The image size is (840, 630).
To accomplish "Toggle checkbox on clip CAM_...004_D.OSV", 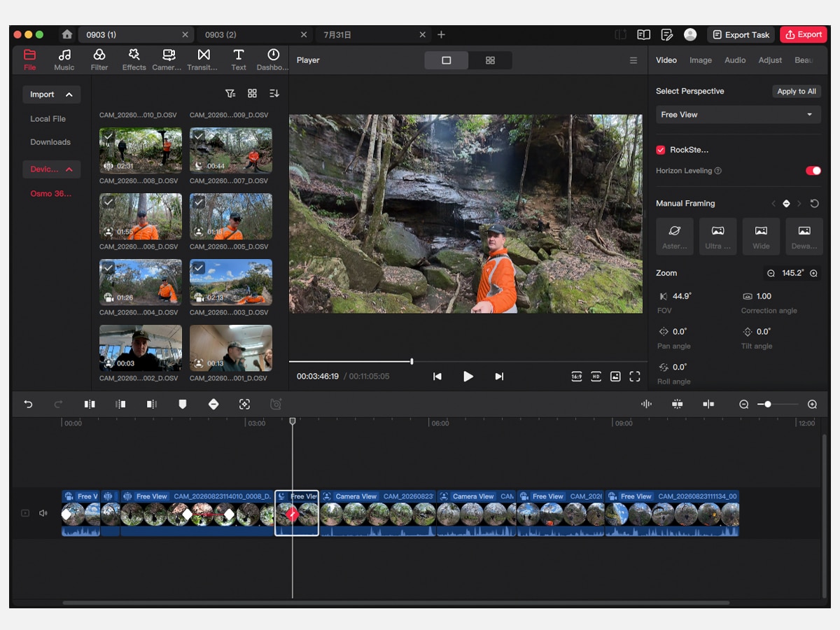I will pyautogui.click(x=108, y=267).
